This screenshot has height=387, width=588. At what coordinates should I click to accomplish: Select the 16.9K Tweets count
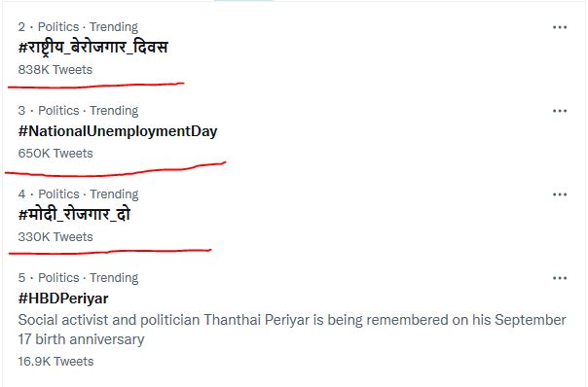(x=55, y=362)
